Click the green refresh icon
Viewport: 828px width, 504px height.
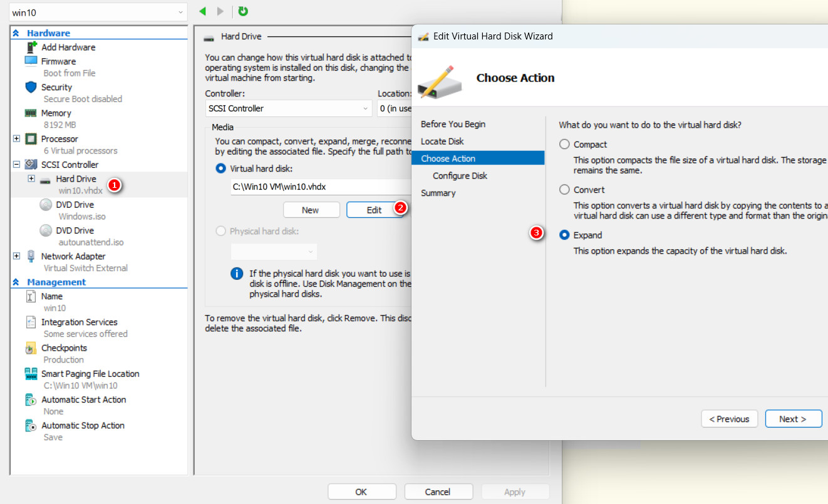243,11
